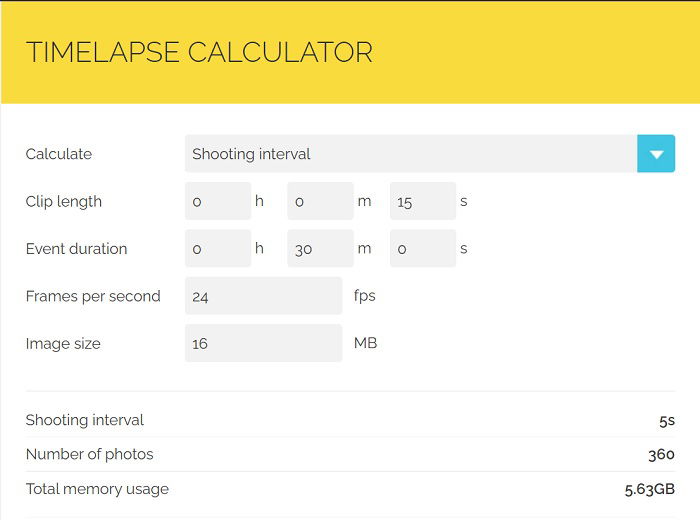Click the Frames per second label
Viewport: 700px width, 520px height.
point(93,296)
